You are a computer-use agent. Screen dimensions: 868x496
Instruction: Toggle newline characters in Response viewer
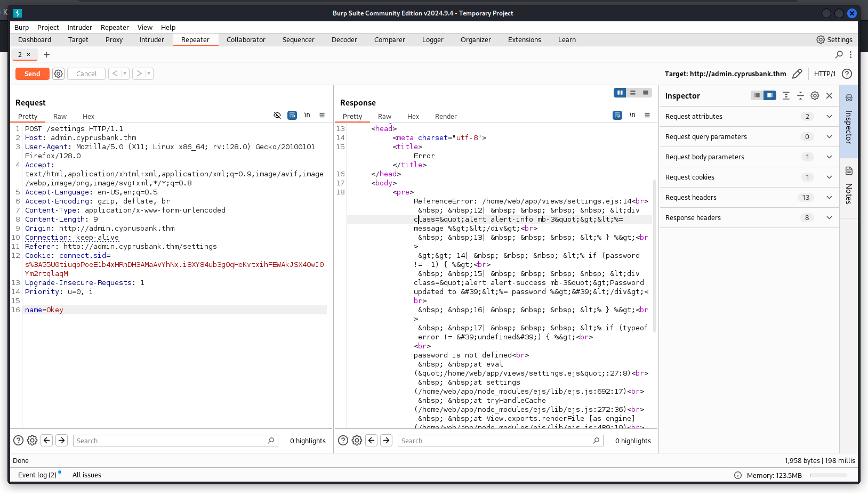click(x=632, y=115)
